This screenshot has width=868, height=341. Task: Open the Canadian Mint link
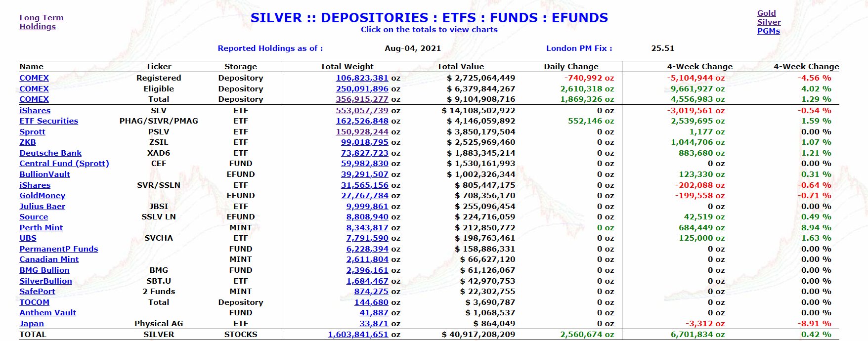click(x=49, y=259)
